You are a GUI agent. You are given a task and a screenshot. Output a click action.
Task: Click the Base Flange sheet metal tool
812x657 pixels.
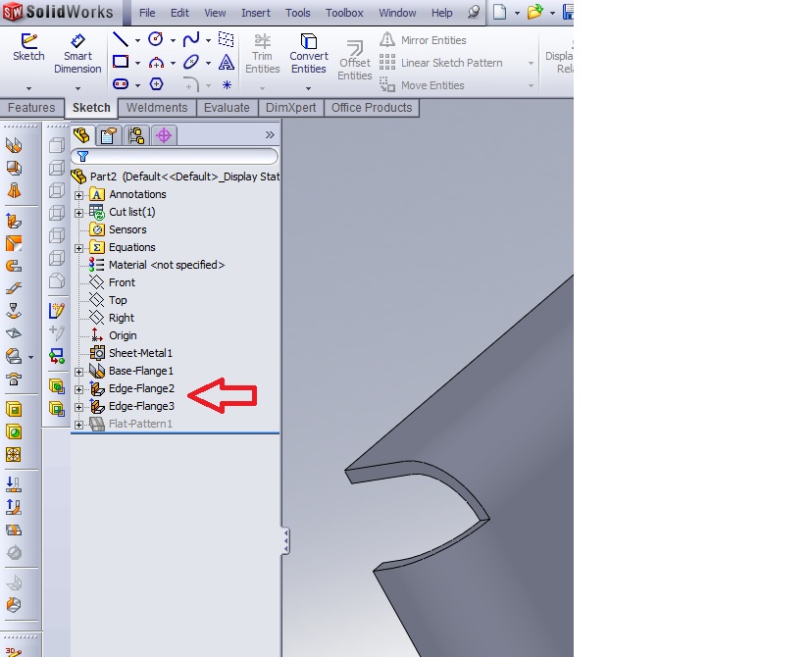pyautogui.click(x=14, y=145)
